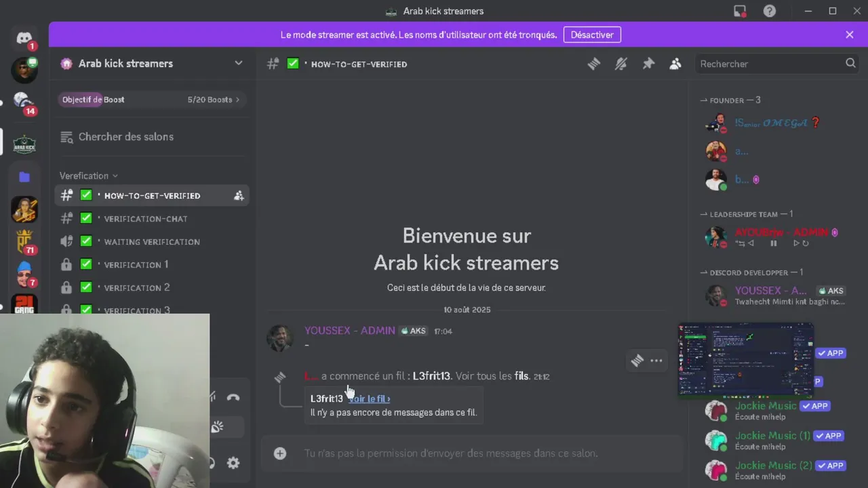Viewport: 868px width, 488px height.
Task: Open the inbox icon in title bar
Action: pyautogui.click(x=740, y=11)
